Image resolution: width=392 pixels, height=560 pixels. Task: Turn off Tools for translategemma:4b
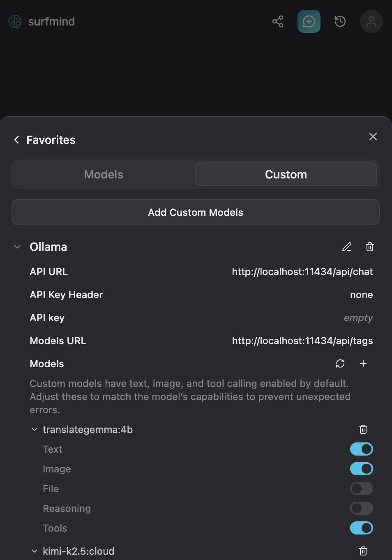click(361, 528)
